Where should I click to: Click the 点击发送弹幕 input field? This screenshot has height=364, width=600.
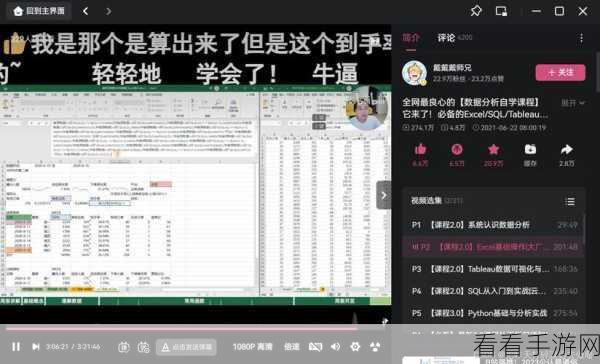[186, 347]
